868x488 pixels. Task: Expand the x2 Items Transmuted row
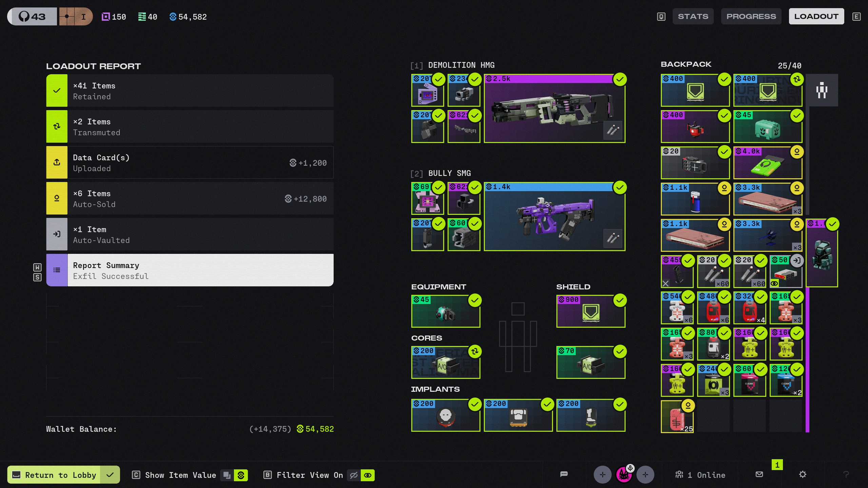(190, 127)
